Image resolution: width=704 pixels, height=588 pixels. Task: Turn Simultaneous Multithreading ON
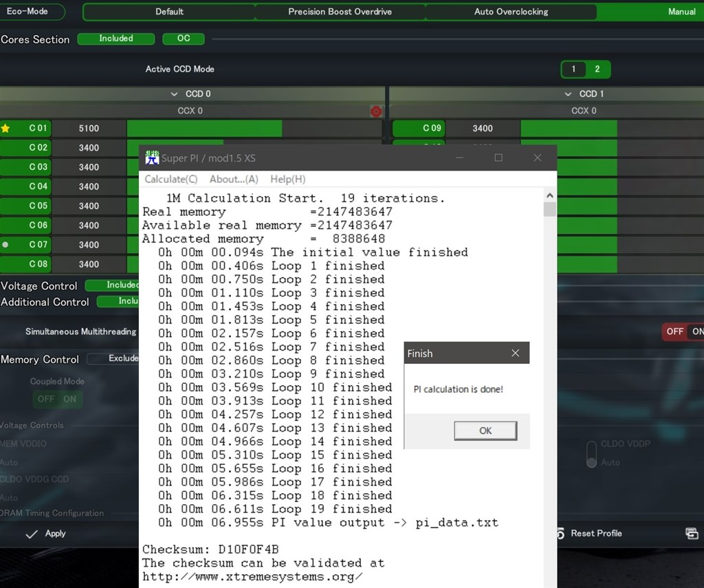pos(697,331)
